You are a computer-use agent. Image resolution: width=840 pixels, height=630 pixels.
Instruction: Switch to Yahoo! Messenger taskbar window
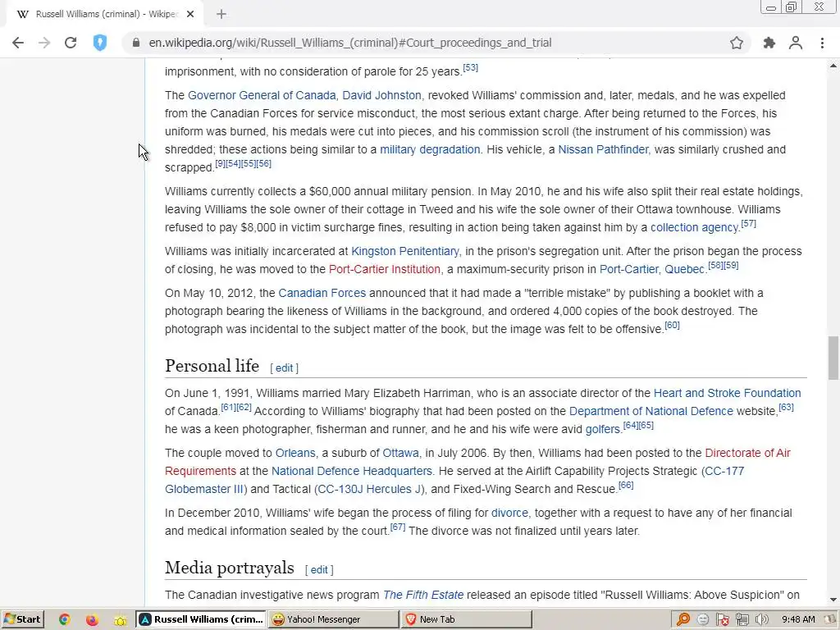click(x=334, y=619)
